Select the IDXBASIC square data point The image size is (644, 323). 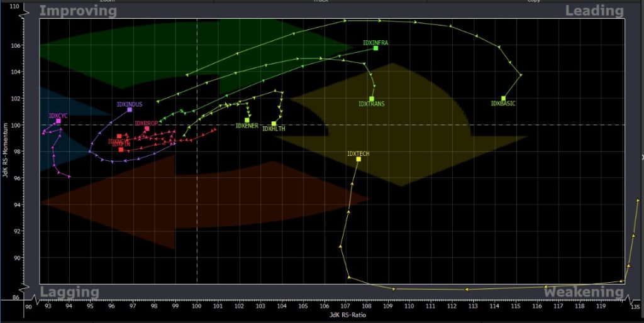(x=504, y=99)
